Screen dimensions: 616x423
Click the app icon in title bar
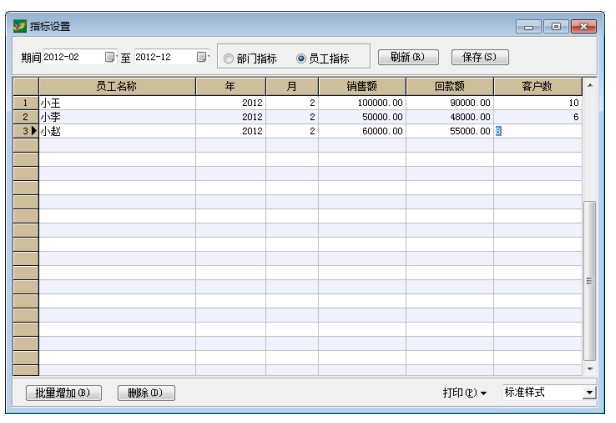point(20,26)
